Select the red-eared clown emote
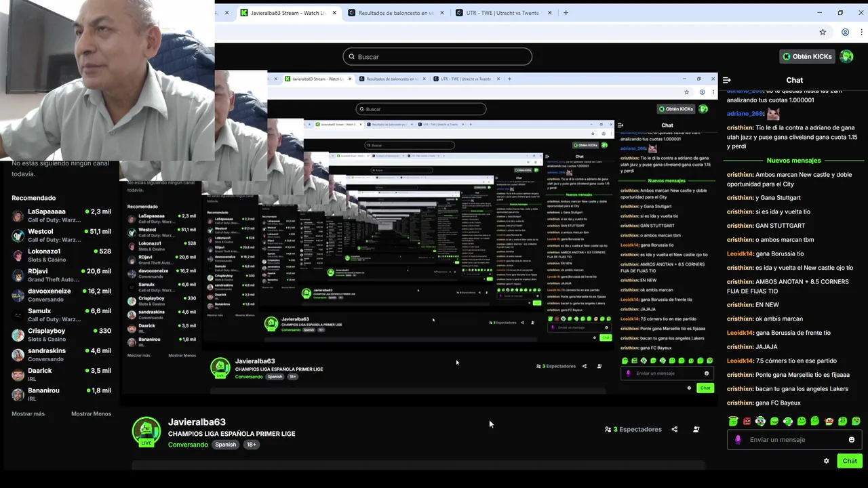Screen dimensions: 868x488 click(829, 421)
